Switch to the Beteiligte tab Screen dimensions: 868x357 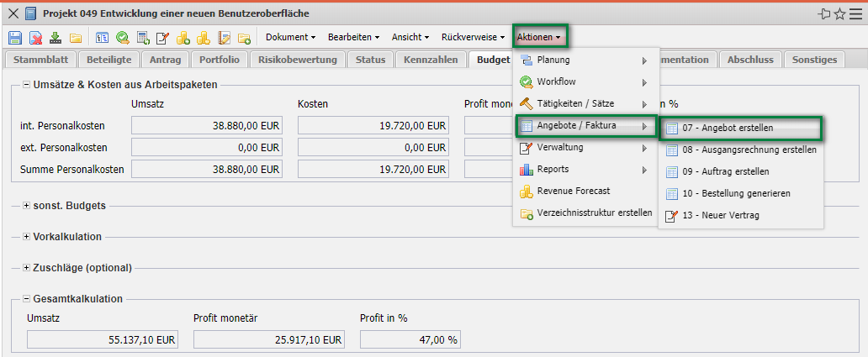tap(108, 60)
